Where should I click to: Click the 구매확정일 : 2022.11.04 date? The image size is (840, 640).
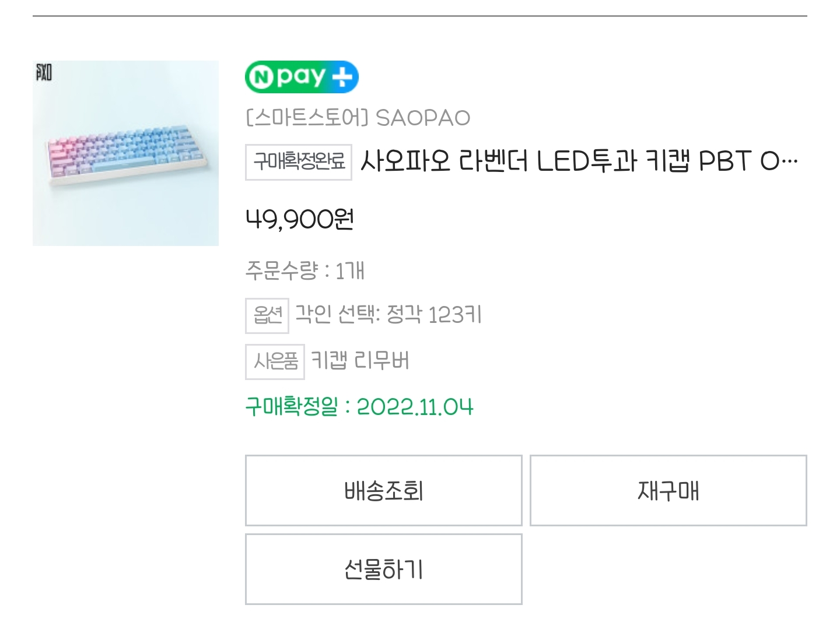359,406
